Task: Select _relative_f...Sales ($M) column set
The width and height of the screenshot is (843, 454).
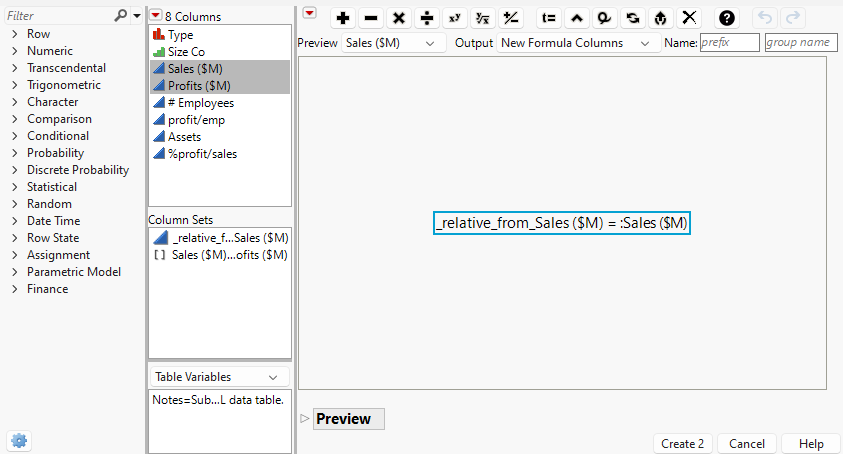Action: pos(220,238)
